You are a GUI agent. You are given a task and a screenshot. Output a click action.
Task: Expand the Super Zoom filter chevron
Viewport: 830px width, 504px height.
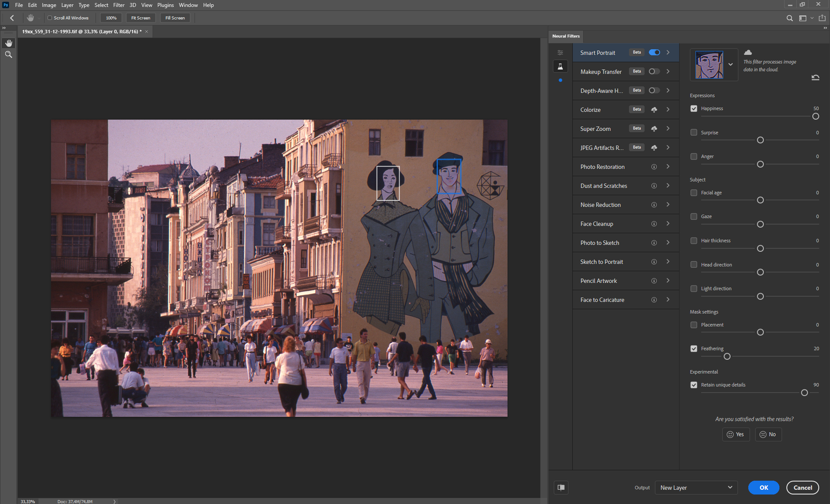[x=668, y=129]
